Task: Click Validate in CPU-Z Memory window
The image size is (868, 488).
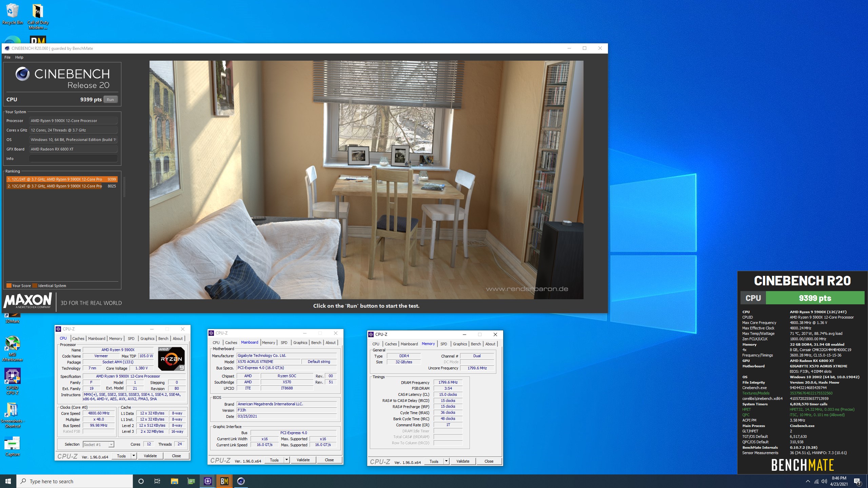Action: [463, 461]
